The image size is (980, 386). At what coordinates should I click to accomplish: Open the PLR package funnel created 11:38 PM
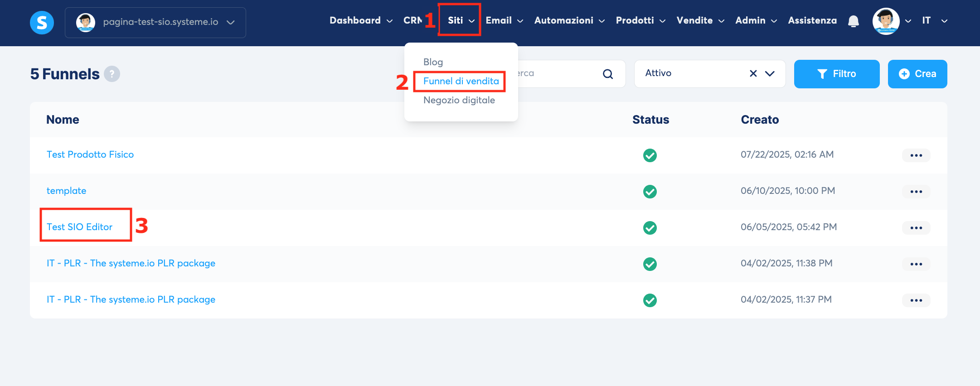click(131, 263)
